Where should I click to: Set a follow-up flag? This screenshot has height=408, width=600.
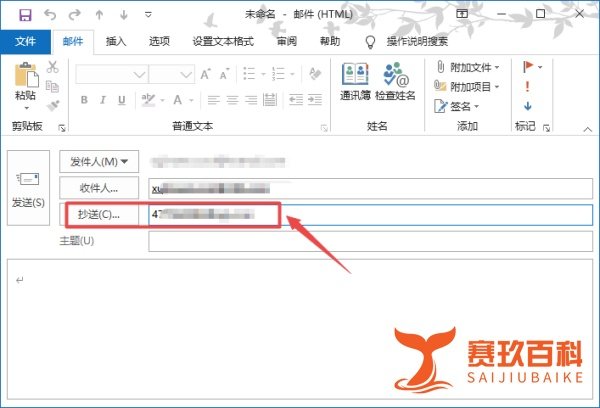pos(528,67)
